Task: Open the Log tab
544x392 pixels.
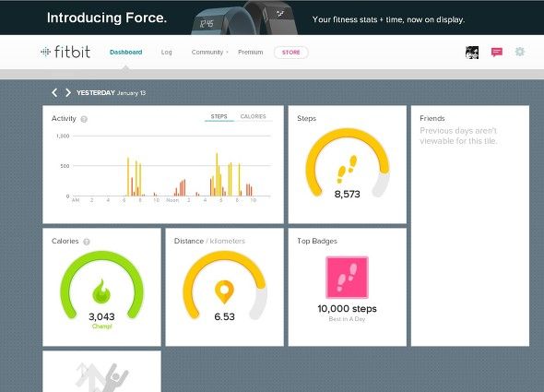Action: click(x=166, y=52)
